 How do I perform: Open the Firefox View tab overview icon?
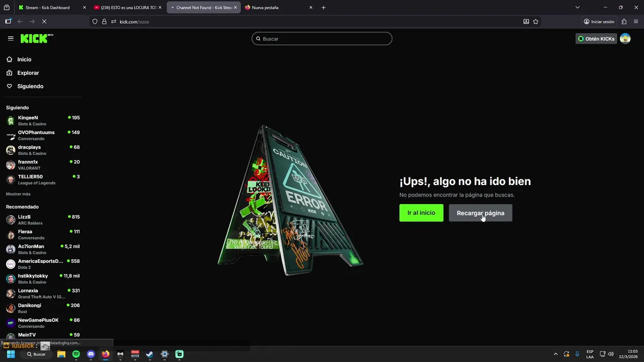click(x=7, y=8)
